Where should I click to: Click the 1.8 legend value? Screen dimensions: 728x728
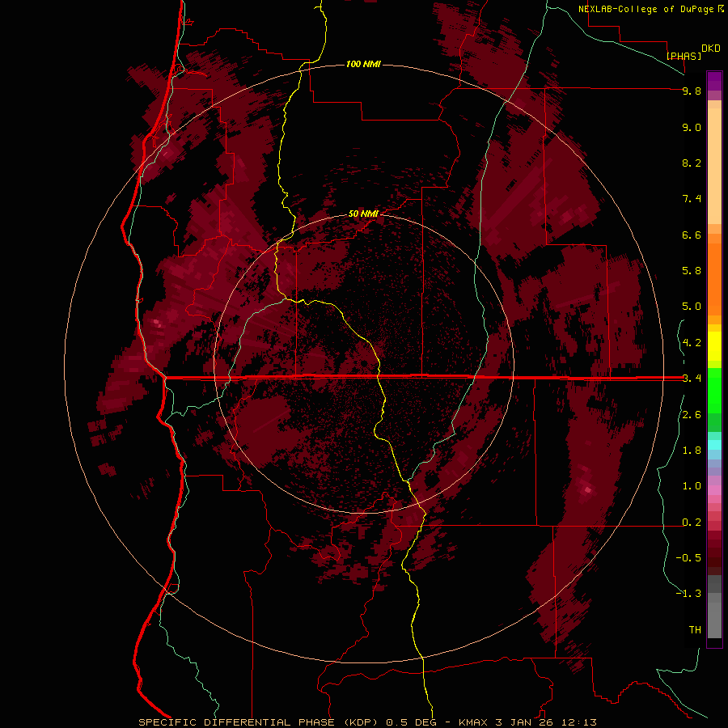pyautogui.click(x=692, y=451)
